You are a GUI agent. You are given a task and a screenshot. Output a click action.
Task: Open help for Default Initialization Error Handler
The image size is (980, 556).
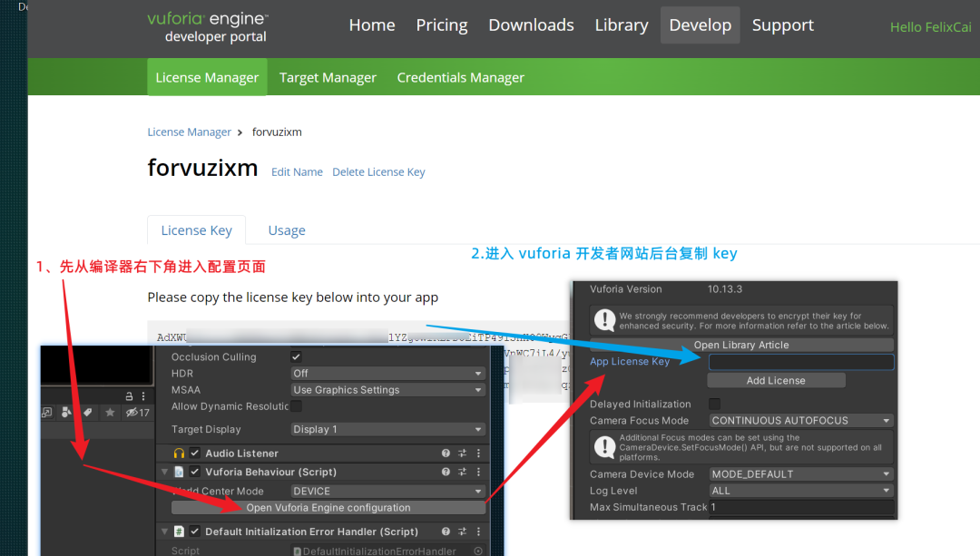(x=446, y=531)
